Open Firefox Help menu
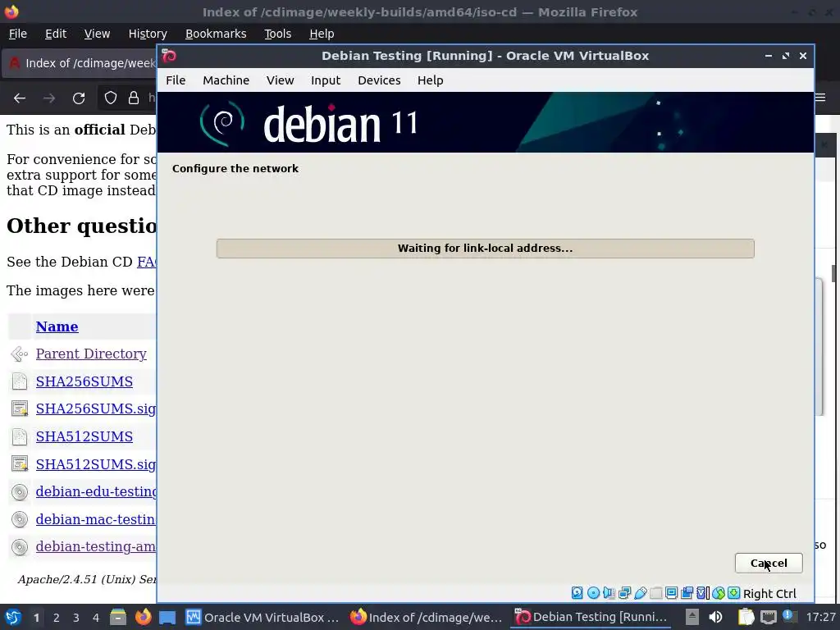 pos(322,34)
